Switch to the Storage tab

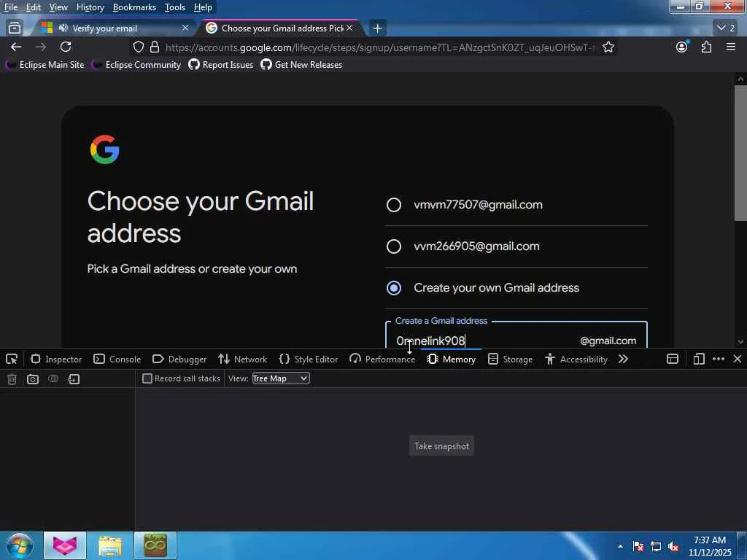511,359
